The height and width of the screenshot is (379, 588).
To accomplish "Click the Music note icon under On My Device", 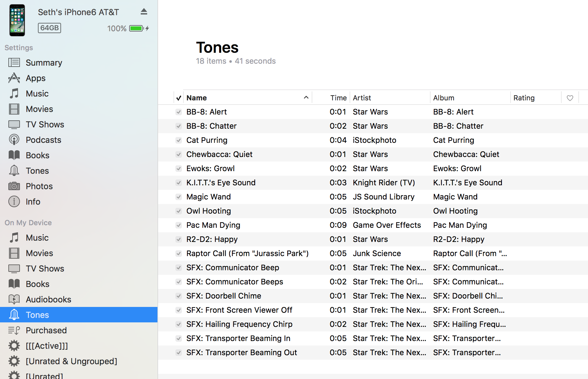I will [14, 237].
